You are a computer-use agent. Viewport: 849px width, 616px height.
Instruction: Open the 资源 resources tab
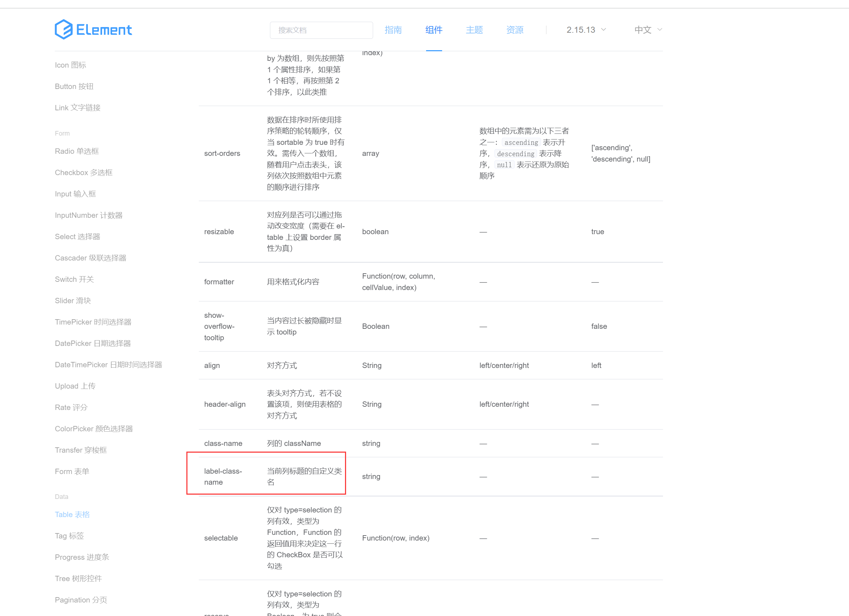click(515, 30)
